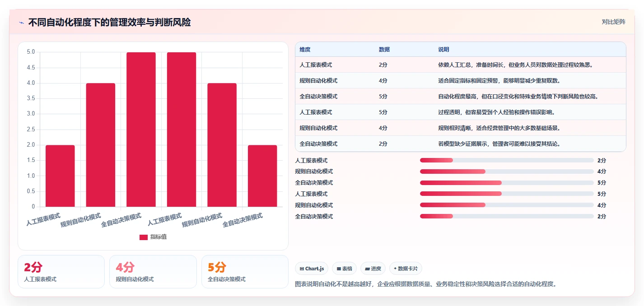Click the 3.5 tick on the y-axis
The image size is (644, 306).
tap(31, 98)
